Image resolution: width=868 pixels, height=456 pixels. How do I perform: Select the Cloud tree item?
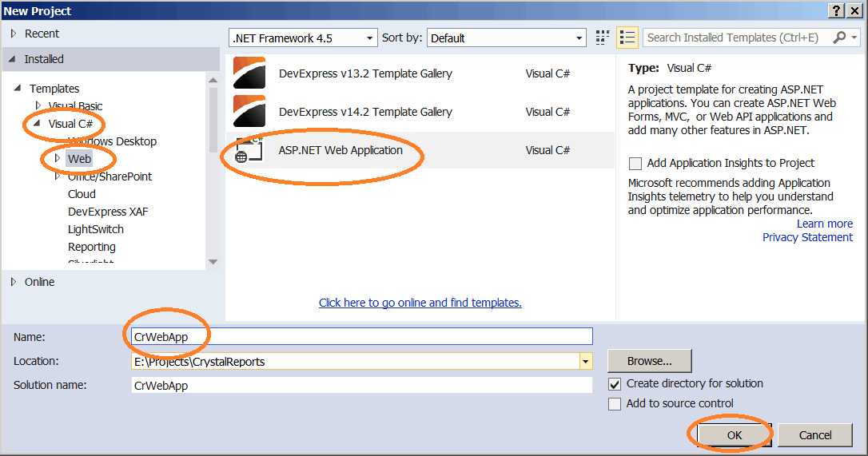[x=82, y=194]
